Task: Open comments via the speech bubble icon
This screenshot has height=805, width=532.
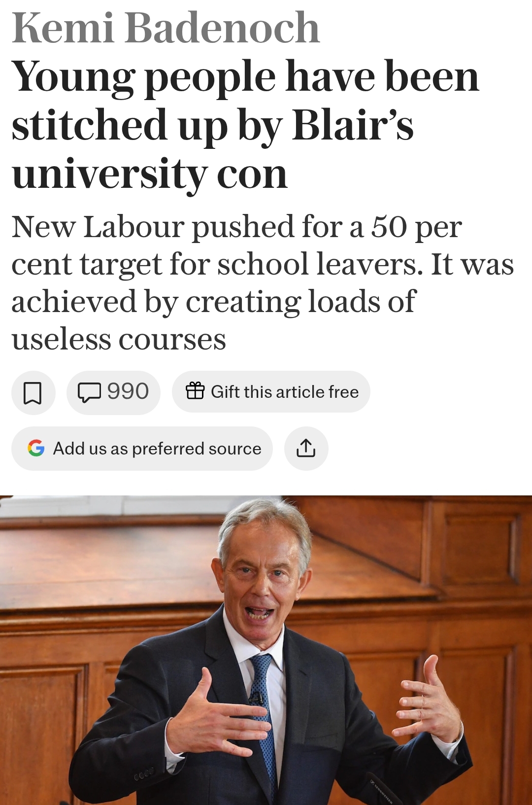Action: pyautogui.click(x=89, y=392)
